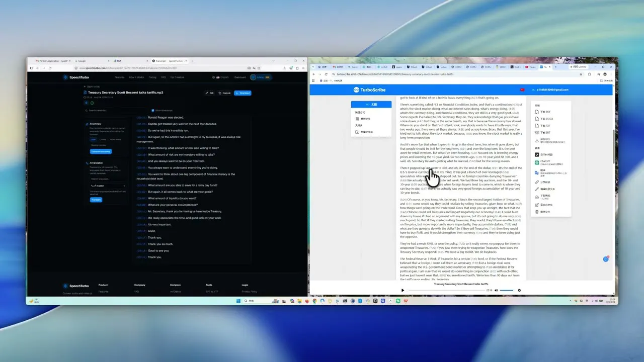The height and width of the screenshot is (362, 644).
Task: Click Generate summary button
Action: [x=101, y=151]
